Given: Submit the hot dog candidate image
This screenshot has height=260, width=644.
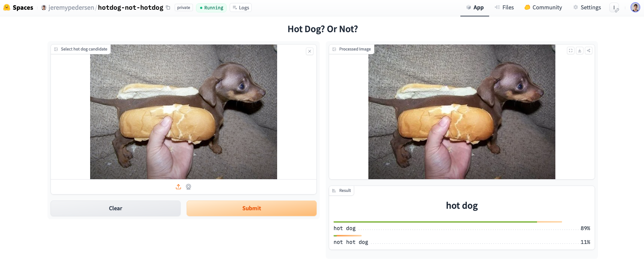Looking at the screenshot, I should coord(251,208).
